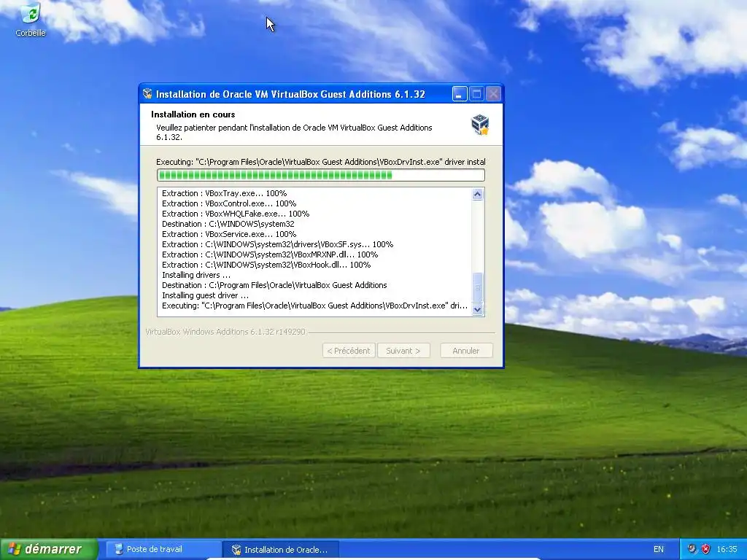This screenshot has width=747, height=560.
Task: Select log line 'Extraction : VBoxControl.exe... 100%'
Action: click(229, 203)
